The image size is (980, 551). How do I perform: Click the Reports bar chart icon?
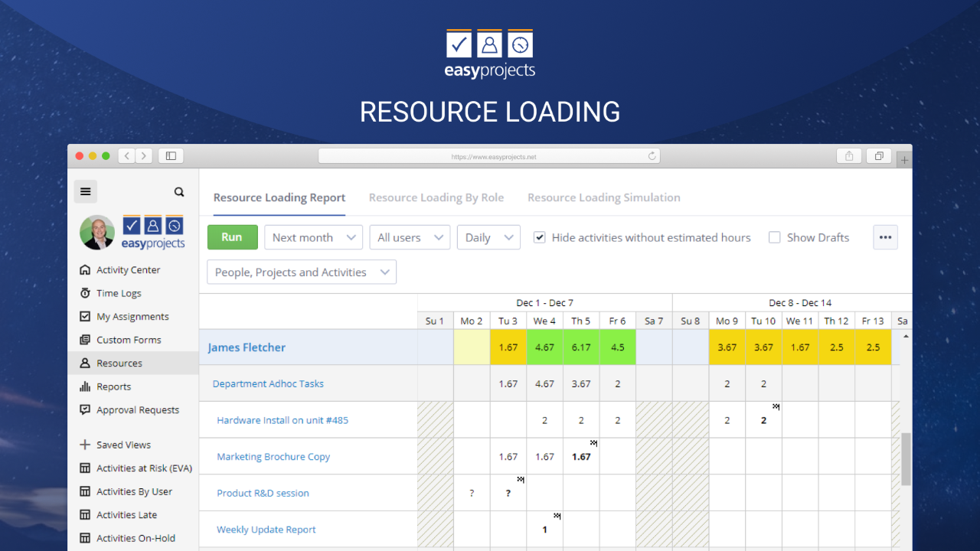click(85, 386)
